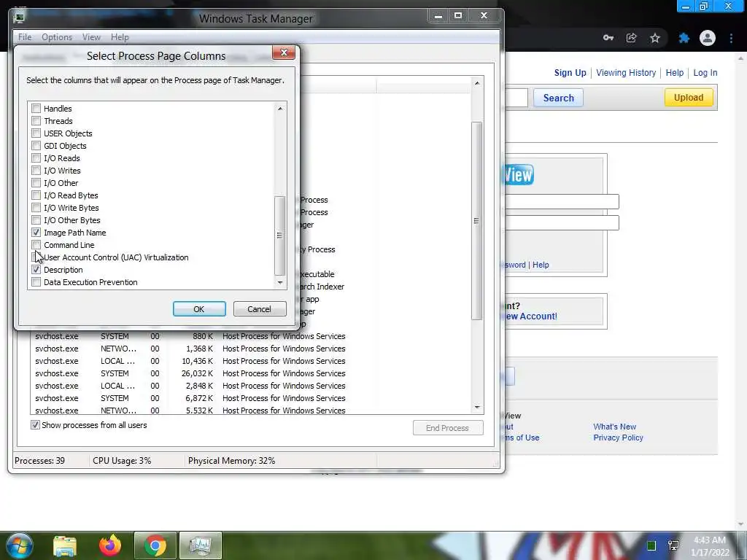Open the Sign Up link
The image size is (747, 560).
click(x=570, y=73)
